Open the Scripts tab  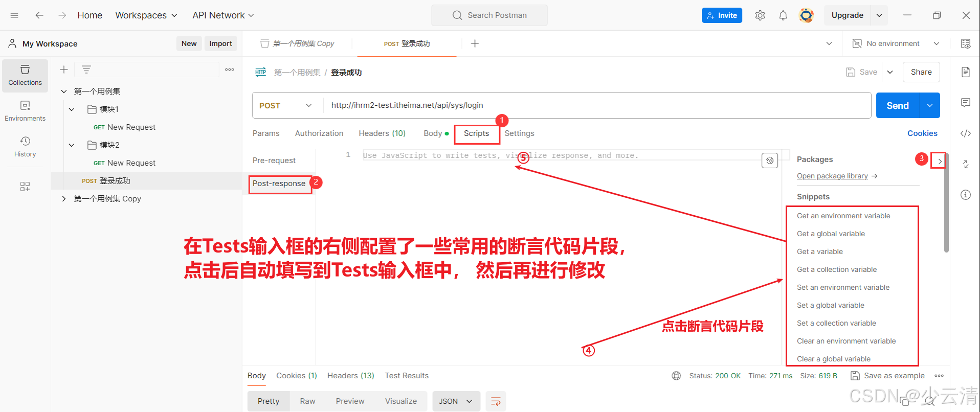tap(476, 133)
